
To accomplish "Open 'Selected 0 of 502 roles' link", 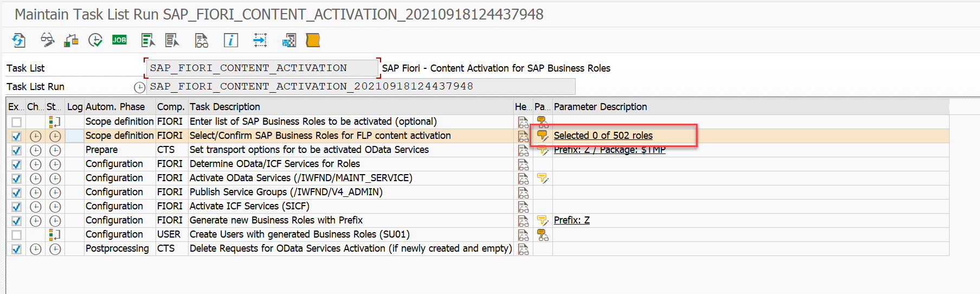I will tap(603, 136).
